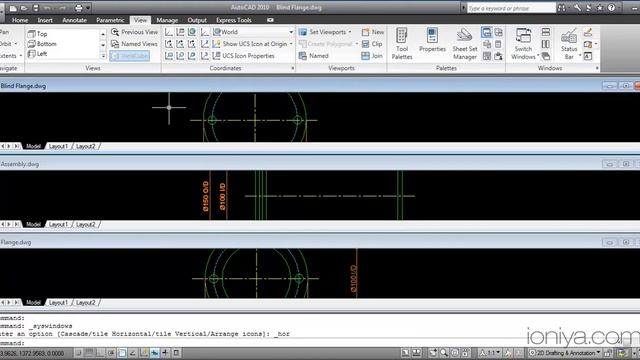Toggle Object Snap in status bar
Screen dimensions: 640x360
(x=122, y=353)
